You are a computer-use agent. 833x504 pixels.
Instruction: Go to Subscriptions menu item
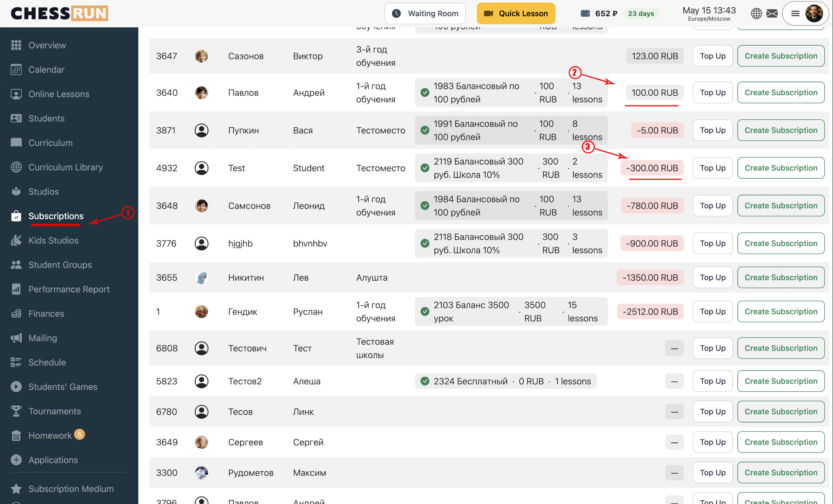[56, 216]
